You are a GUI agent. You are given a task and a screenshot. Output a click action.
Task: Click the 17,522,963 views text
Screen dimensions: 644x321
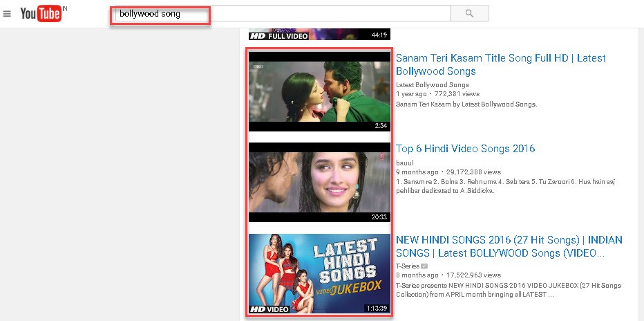pyautogui.click(x=475, y=275)
